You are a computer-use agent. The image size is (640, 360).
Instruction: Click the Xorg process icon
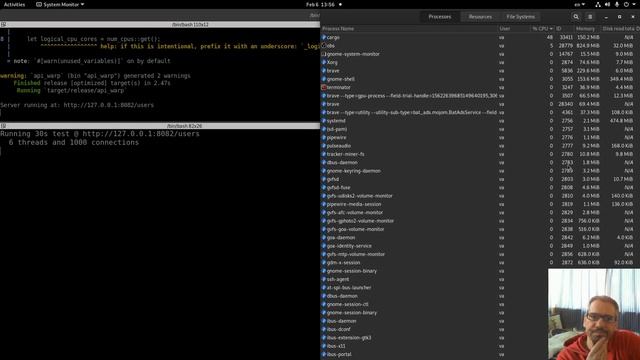click(324, 62)
